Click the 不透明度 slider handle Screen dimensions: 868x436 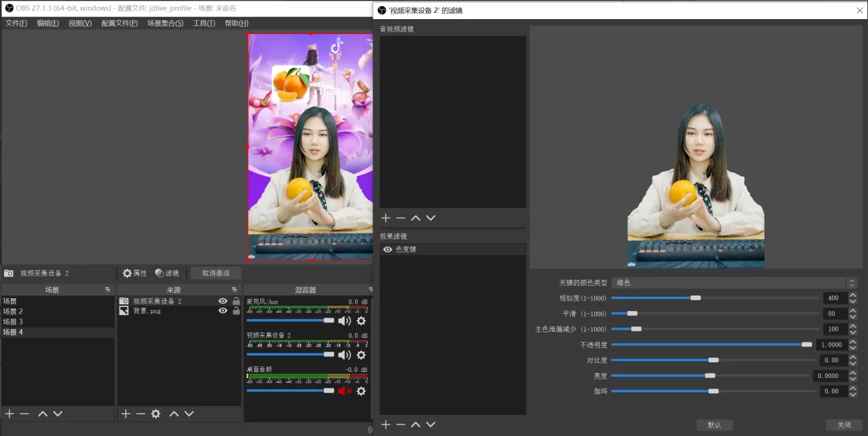tap(807, 345)
